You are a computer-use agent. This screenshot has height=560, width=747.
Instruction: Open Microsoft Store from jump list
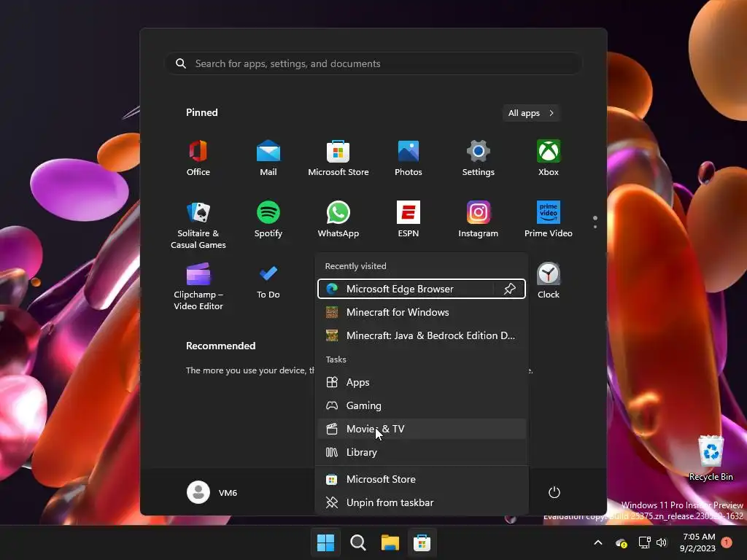pos(422,479)
